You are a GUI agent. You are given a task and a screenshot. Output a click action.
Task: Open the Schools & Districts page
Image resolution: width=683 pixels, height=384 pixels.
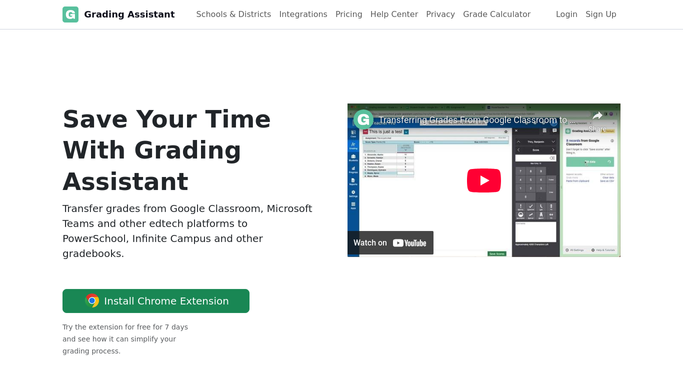tap(233, 14)
